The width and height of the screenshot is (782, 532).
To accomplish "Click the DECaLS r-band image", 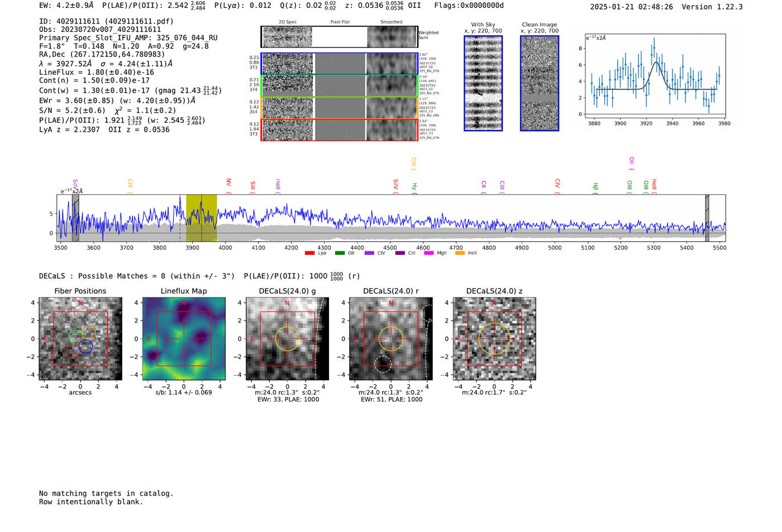I will click(x=391, y=339).
